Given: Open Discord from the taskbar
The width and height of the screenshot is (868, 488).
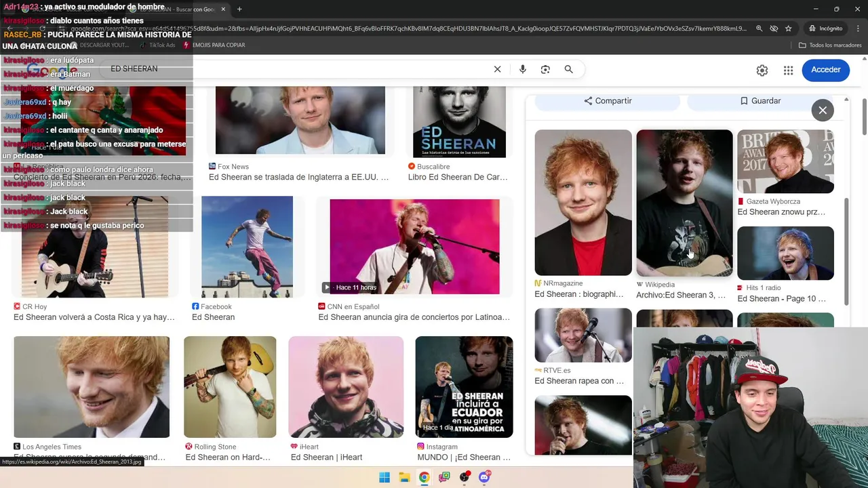Looking at the screenshot, I should [x=484, y=477].
